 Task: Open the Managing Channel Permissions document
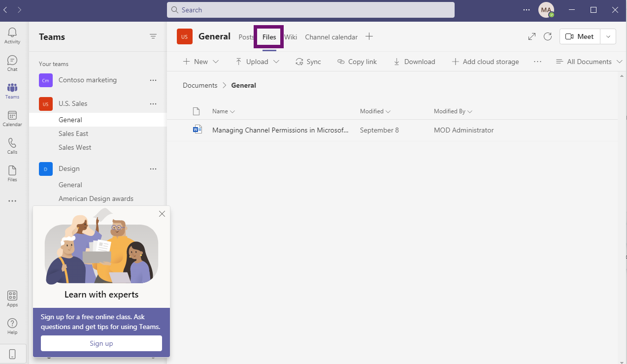coord(280,130)
